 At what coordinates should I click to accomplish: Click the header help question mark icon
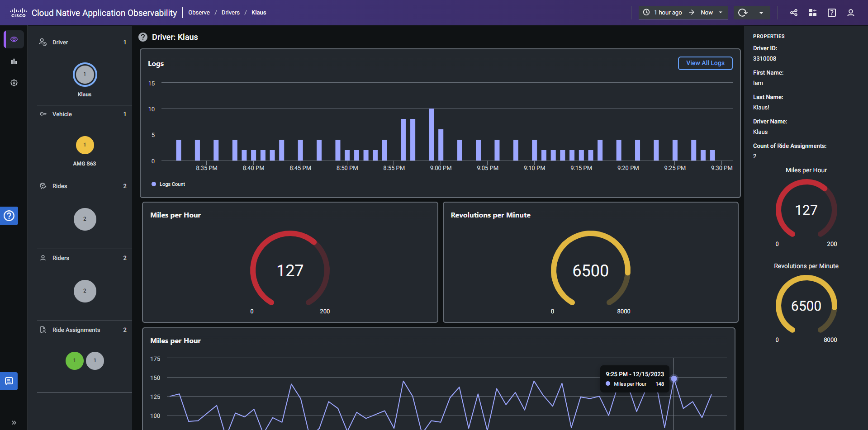tap(831, 13)
